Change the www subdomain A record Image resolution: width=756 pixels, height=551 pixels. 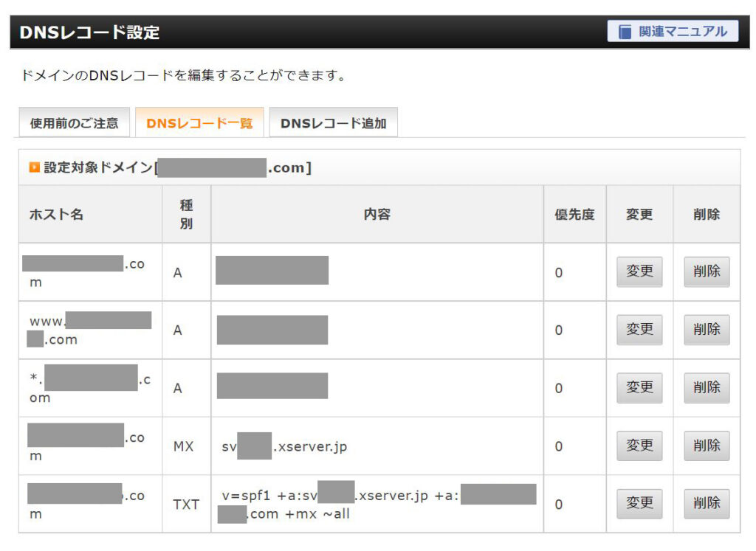pyautogui.click(x=639, y=330)
